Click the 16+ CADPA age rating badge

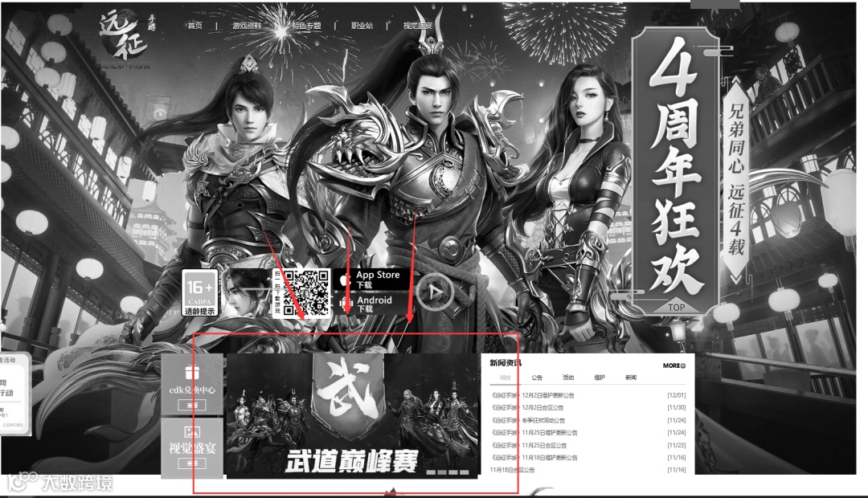(200, 293)
